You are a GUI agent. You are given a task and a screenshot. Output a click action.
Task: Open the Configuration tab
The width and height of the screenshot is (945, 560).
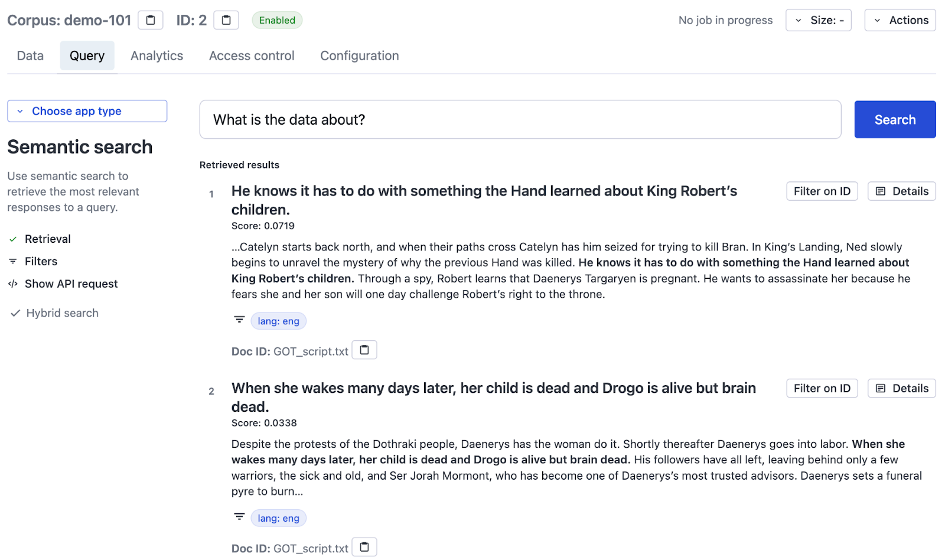pos(360,56)
